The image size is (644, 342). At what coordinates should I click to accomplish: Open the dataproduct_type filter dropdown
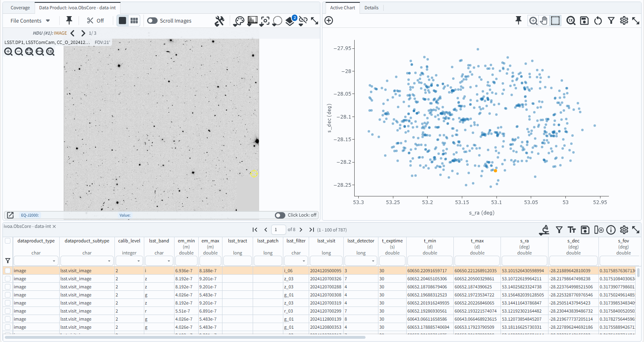[x=54, y=261]
